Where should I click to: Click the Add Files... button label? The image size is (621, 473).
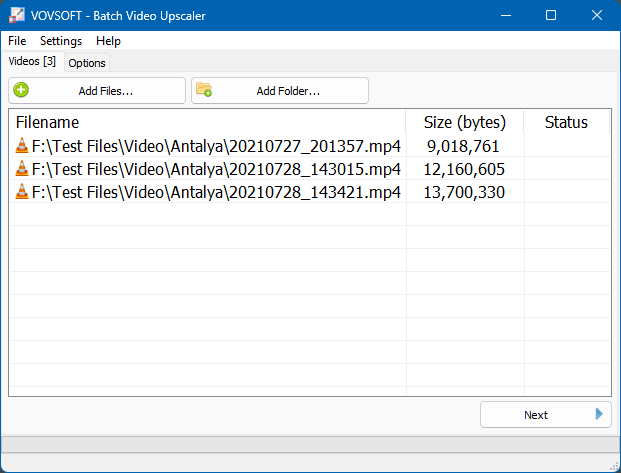coord(106,91)
